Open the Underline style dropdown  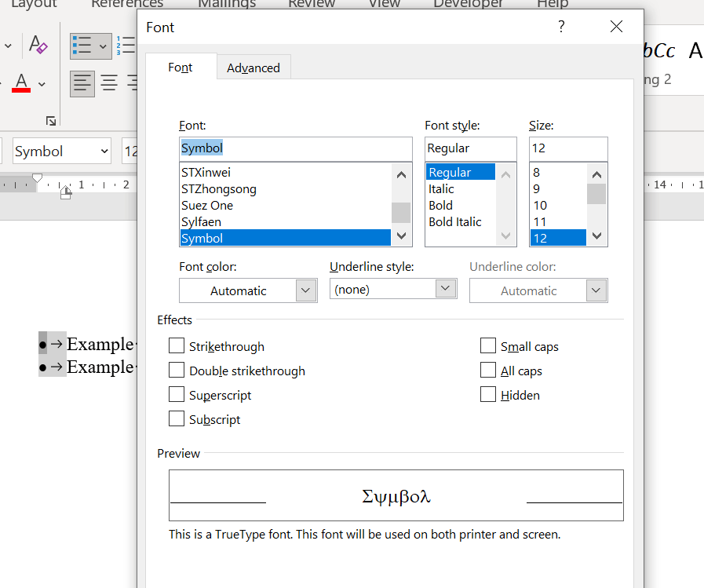click(x=445, y=288)
